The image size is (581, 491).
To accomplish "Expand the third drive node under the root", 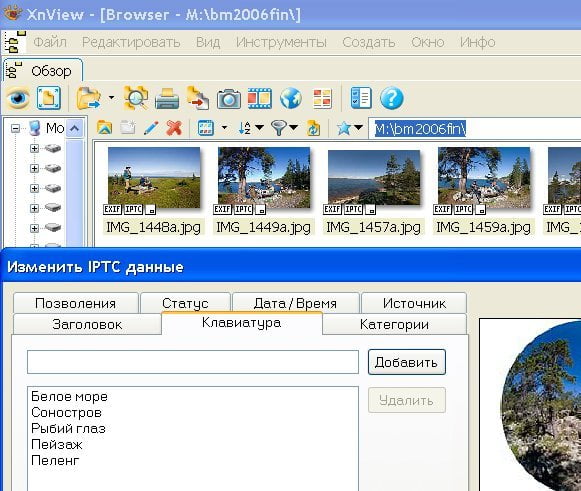I will [34, 188].
